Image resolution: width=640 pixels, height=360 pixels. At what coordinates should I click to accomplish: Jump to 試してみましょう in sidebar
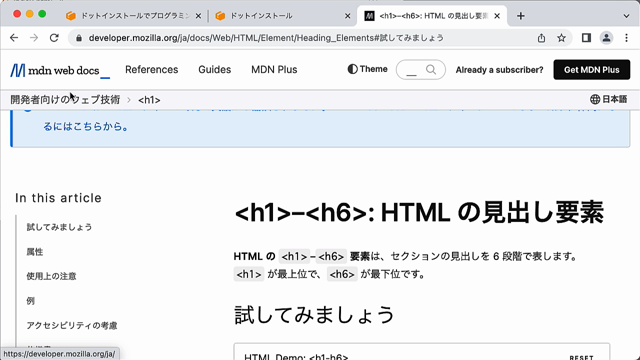pyautogui.click(x=59, y=227)
